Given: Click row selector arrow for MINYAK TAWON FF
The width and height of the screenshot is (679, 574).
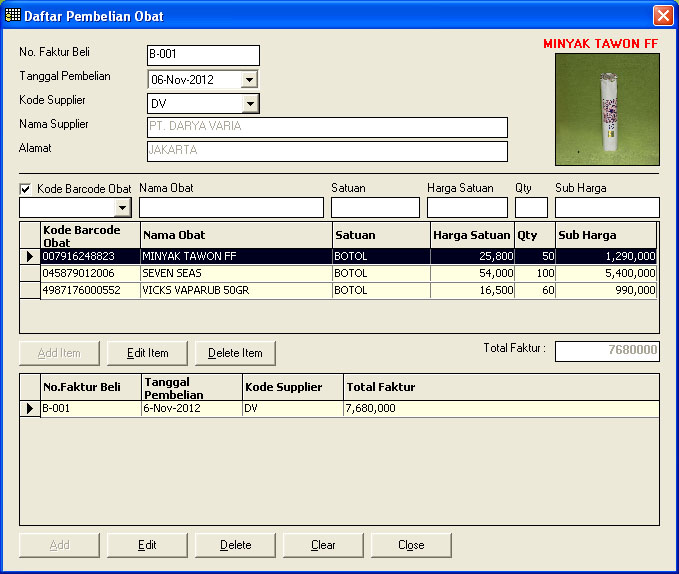Looking at the screenshot, I should pyautogui.click(x=30, y=257).
